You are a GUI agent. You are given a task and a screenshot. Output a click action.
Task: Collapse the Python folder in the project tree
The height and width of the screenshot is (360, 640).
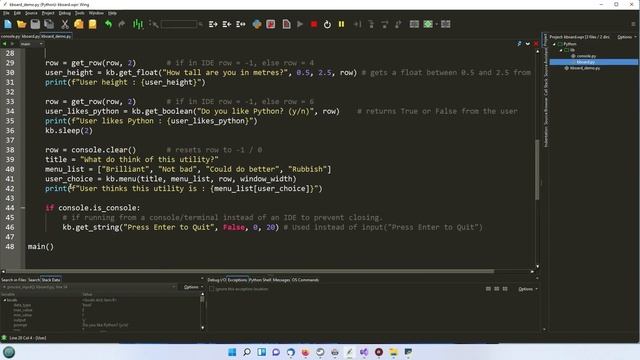pyautogui.click(x=554, y=44)
